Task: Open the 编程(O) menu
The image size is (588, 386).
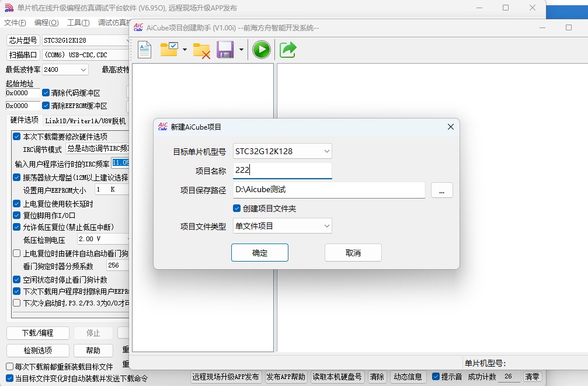Action: coord(47,23)
